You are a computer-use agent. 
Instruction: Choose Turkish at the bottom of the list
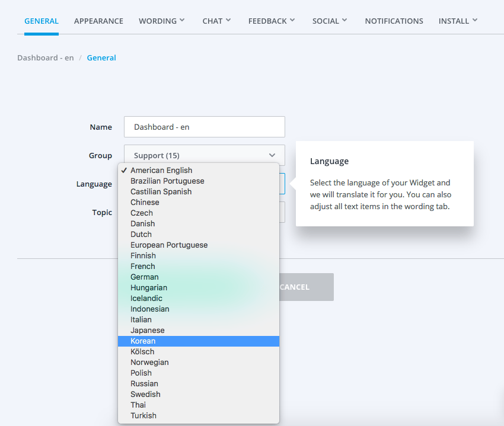(143, 415)
